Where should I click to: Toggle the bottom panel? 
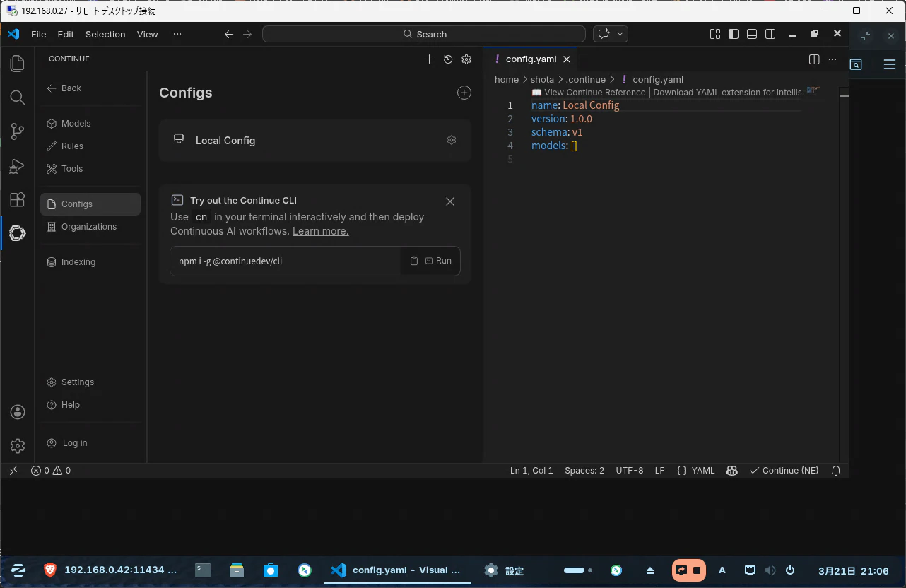pos(752,34)
